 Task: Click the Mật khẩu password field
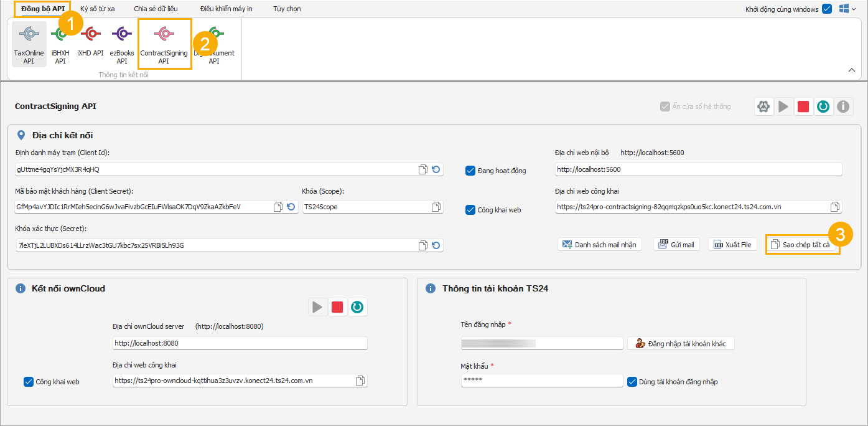click(541, 381)
